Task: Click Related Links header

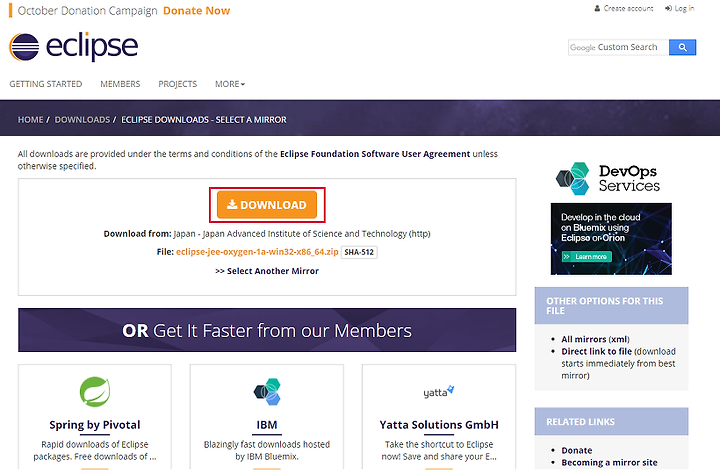Action: (x=611, y=422)
